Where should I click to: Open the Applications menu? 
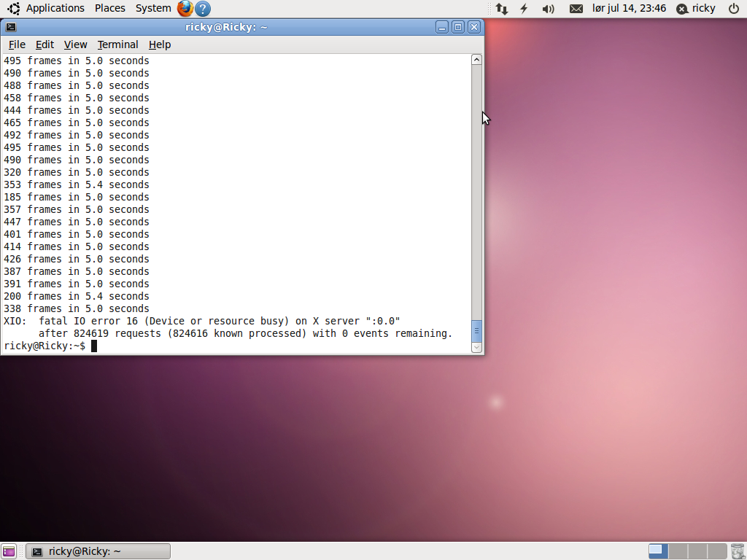pyautogui.click(x=55, y=9)
